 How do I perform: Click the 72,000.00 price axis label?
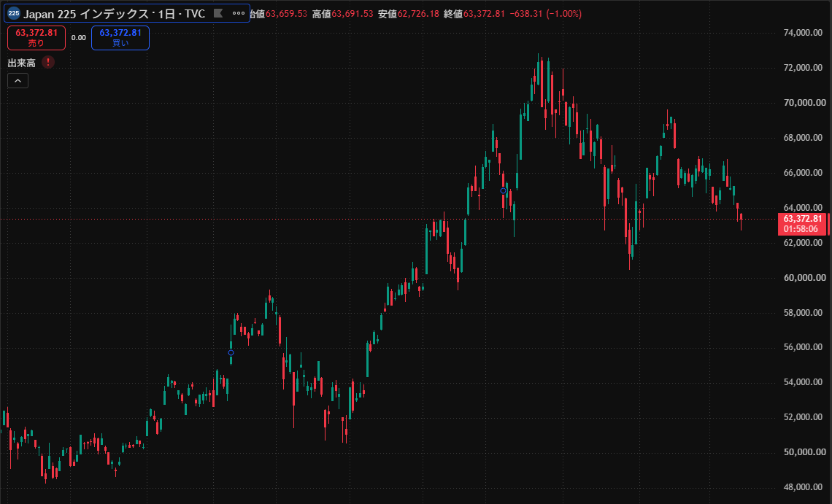point(803,68)
